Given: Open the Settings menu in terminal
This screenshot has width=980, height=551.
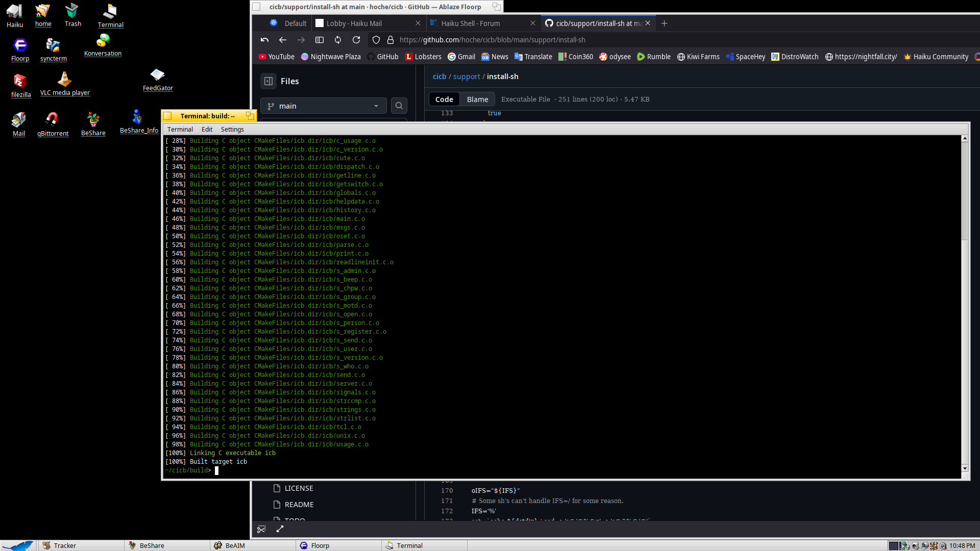Looking at the screenshot, I should pos(232,129).
